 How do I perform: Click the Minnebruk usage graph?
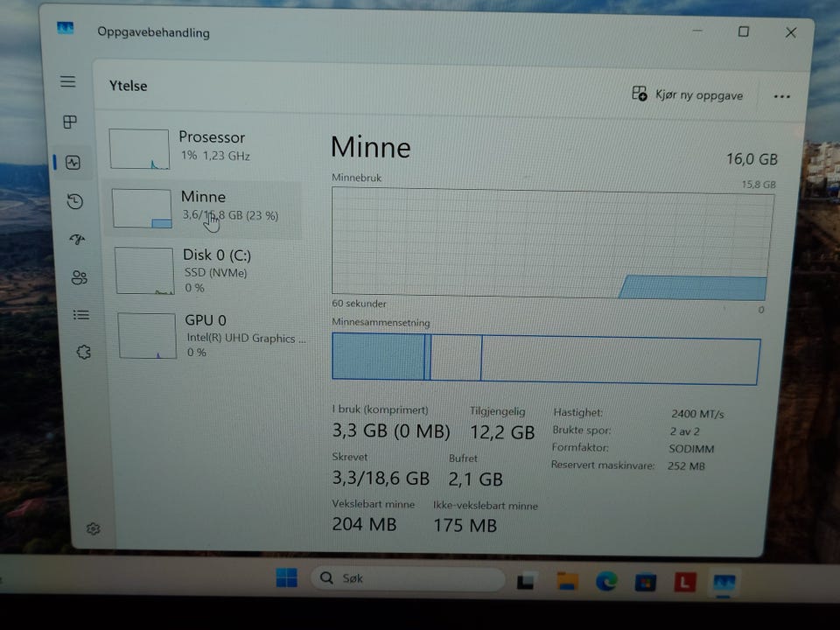pos(552,244)
